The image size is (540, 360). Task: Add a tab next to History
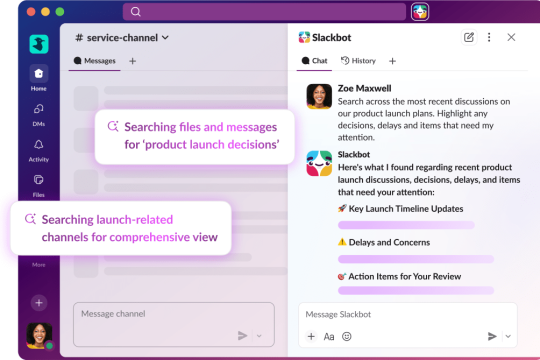click(x=392, y=61)
